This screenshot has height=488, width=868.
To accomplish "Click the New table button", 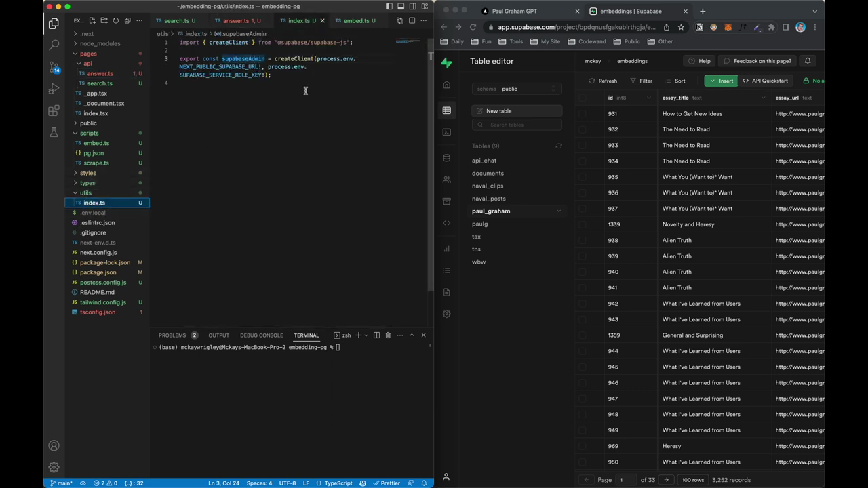I will [517, 111].
